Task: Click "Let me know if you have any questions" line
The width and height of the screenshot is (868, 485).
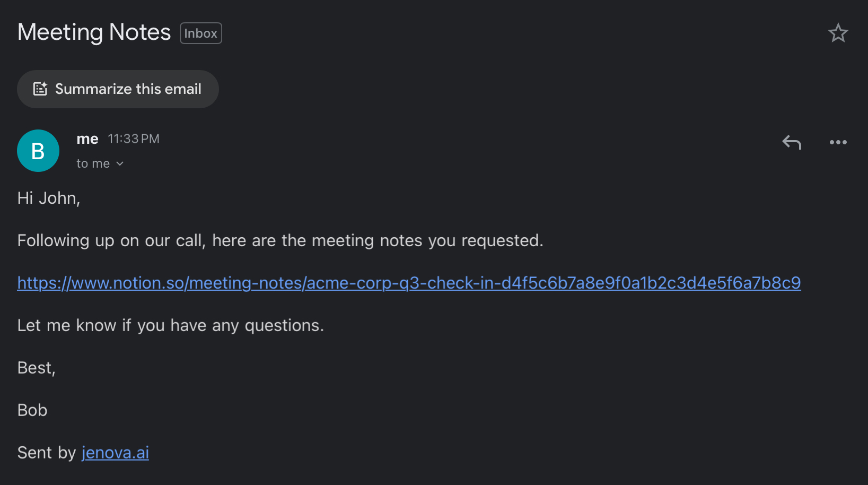Action: tap(170, 325)
